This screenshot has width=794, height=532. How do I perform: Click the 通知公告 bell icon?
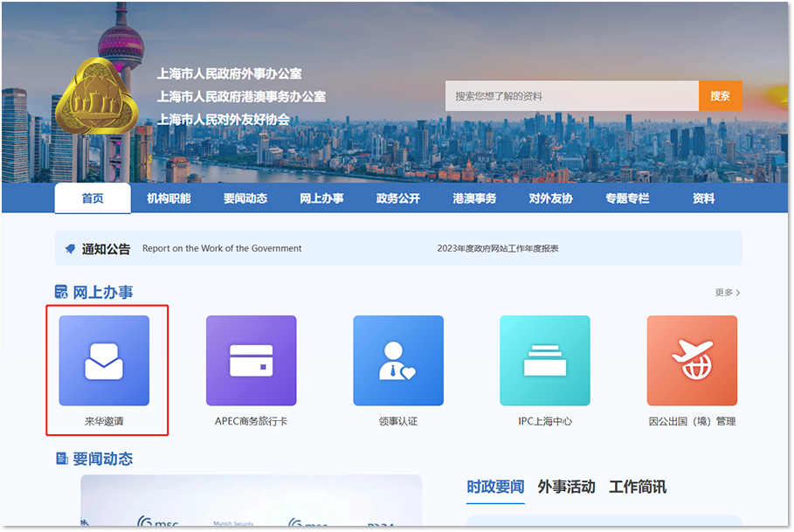click(70, 249)
